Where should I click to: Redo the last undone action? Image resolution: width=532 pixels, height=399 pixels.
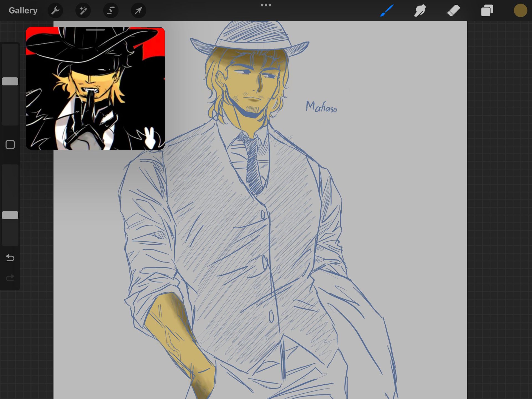pos(10,278)
